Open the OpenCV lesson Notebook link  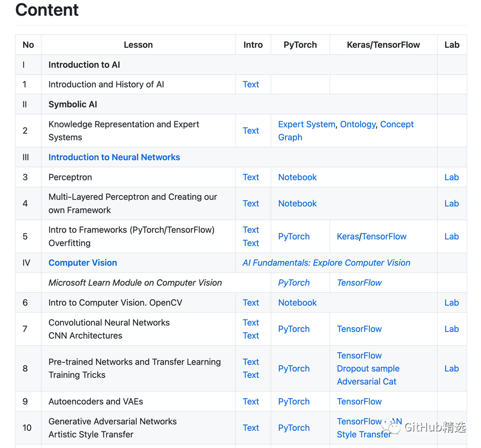(297, 302)
